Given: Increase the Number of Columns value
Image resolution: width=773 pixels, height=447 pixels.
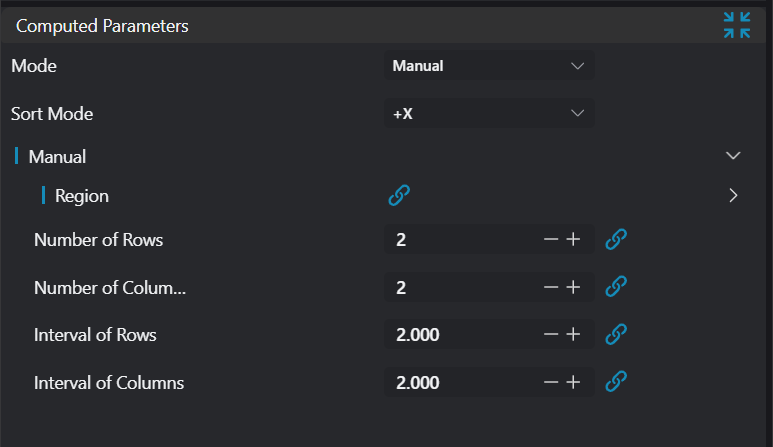Looking at the screenshot, I should click(574, 287).
